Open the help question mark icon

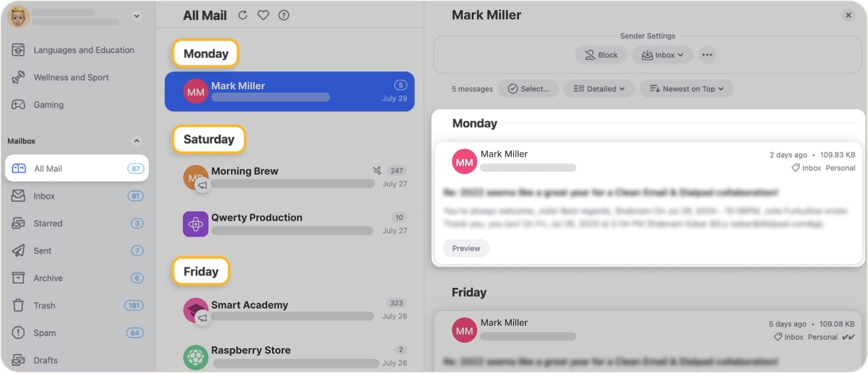284,15
